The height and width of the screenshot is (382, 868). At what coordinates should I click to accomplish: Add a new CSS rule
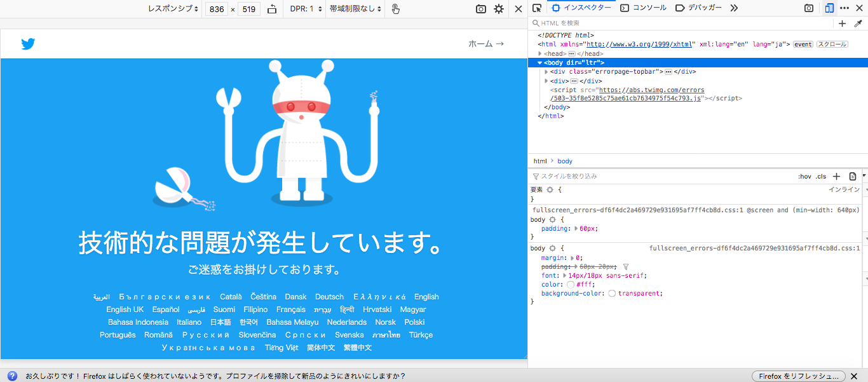837,176
